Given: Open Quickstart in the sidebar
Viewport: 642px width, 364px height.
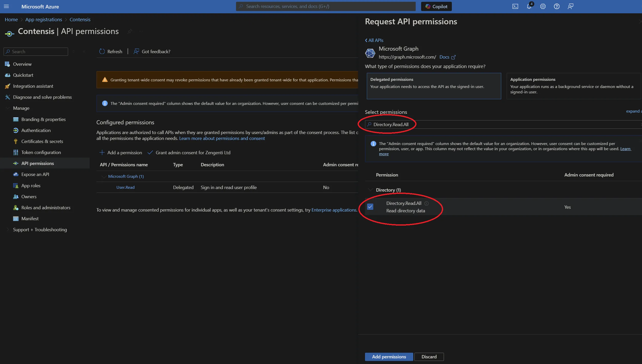Looking at the screenshot, I should coord(23,75).
